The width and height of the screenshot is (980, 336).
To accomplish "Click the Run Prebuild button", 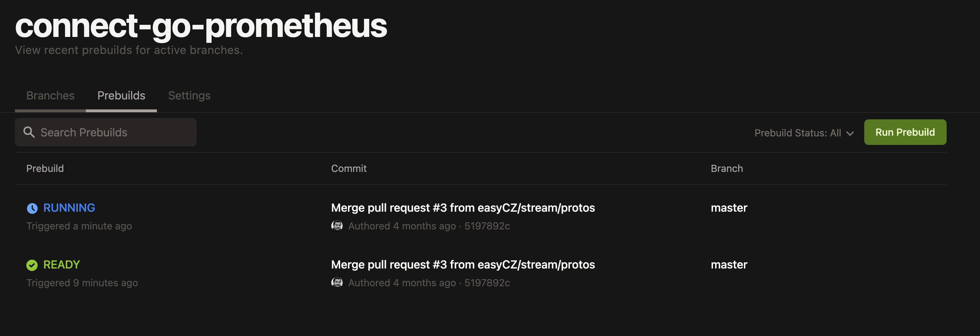I will coord(905,132).
